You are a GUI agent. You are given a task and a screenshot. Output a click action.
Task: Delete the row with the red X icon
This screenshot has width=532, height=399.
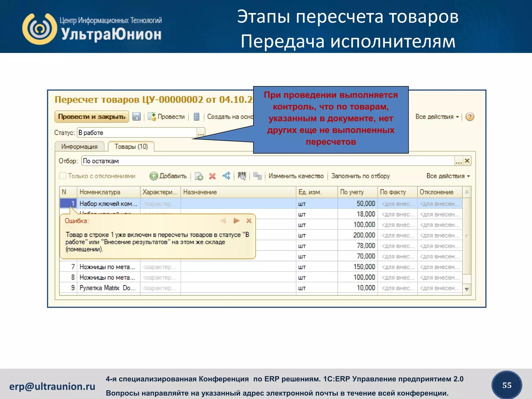coord(212,176)
